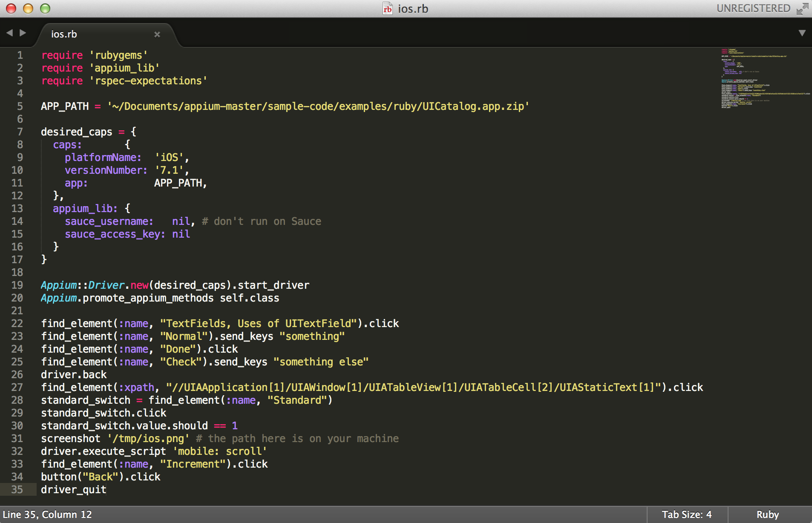Click the minimap code preview
This screenshot has height=523, width=812.
pyautogui.click(x=765, y=79)
